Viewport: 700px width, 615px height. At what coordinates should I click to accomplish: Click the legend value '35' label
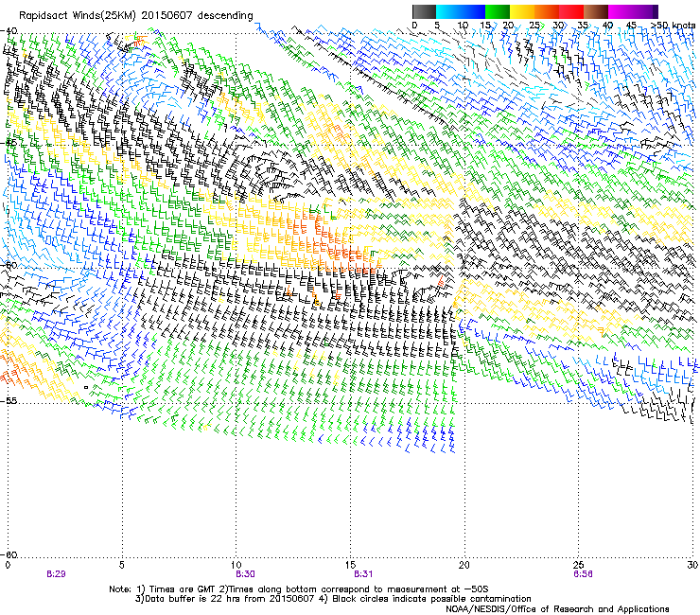582,26
